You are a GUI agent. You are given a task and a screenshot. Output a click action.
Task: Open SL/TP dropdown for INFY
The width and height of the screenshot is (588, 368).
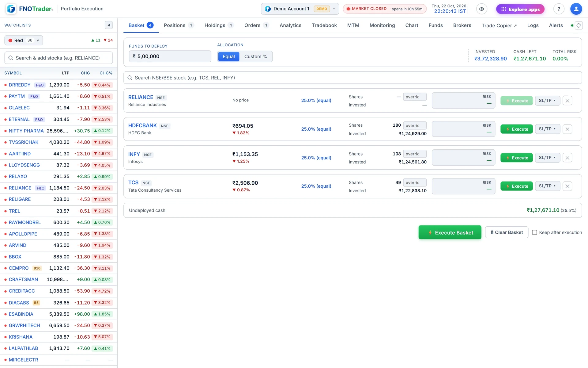pyautogui.click(x=548, y=158)
